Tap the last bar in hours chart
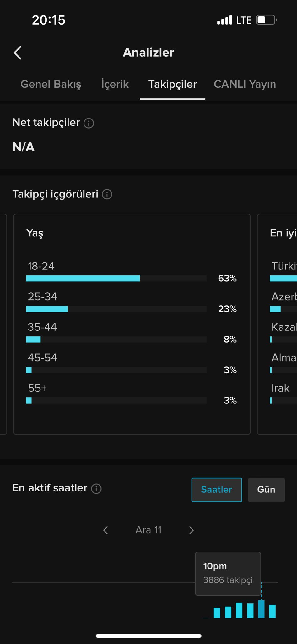 point(273,611)
